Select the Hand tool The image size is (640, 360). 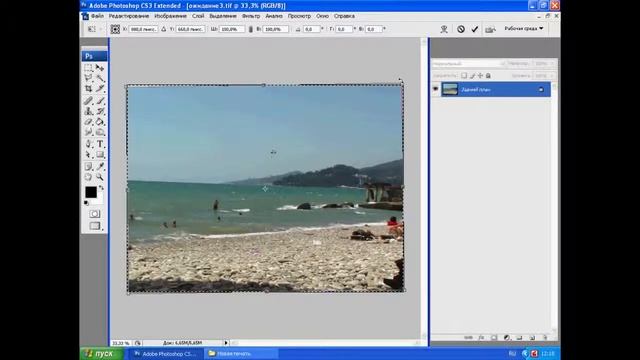click(89, 177)
